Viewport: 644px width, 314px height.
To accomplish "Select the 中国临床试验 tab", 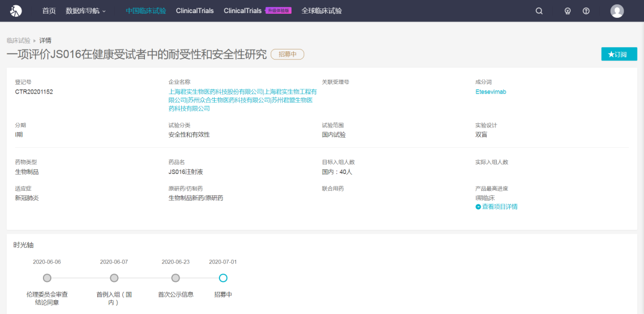I will click(x=146, y=11).
